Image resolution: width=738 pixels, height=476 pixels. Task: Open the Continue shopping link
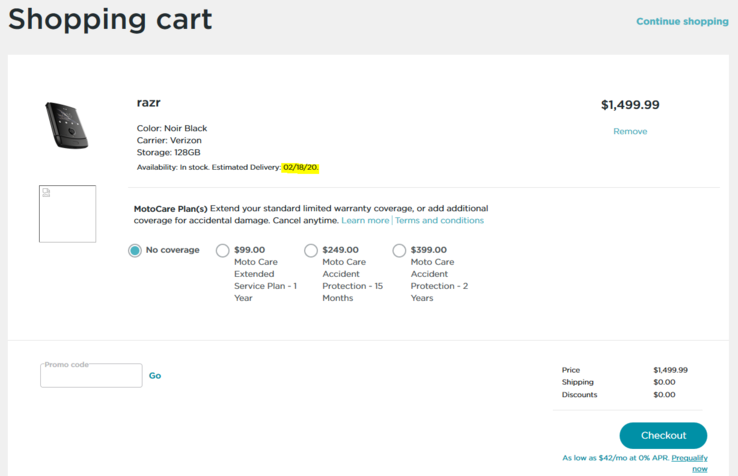pos(682,22)
